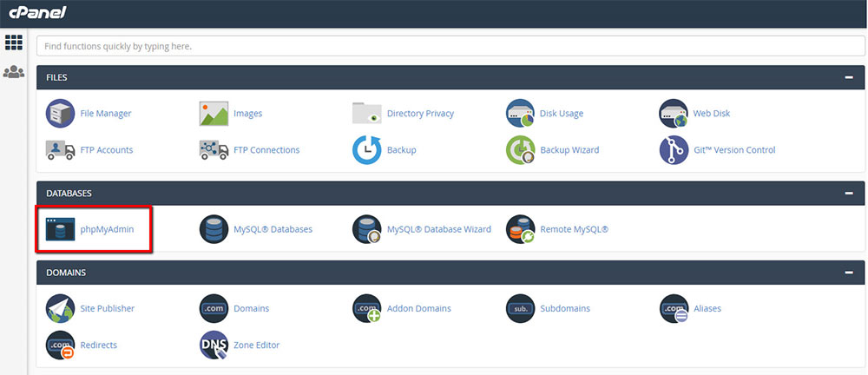
Task: Collapse the Databases section
Action: [x=849, y=194]
